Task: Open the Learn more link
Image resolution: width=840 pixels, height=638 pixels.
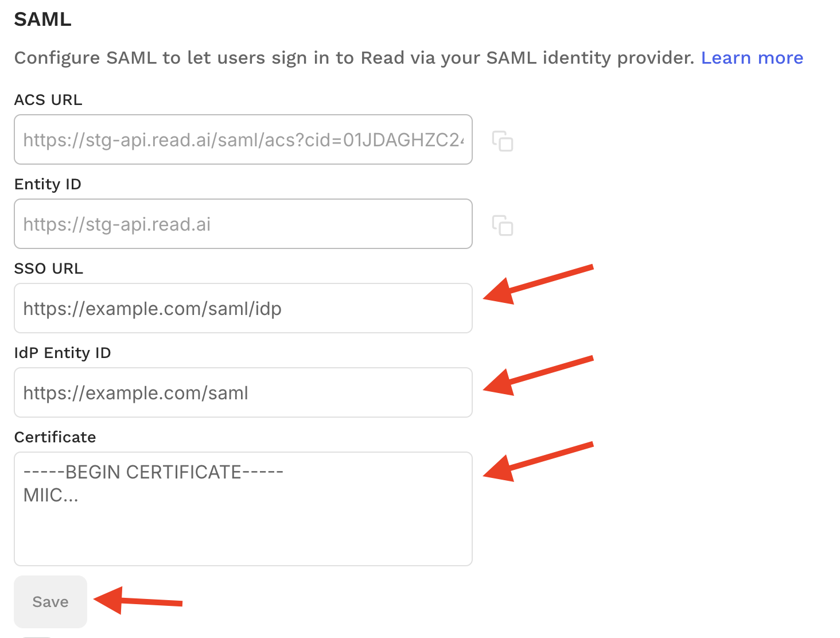Action: 752,58
